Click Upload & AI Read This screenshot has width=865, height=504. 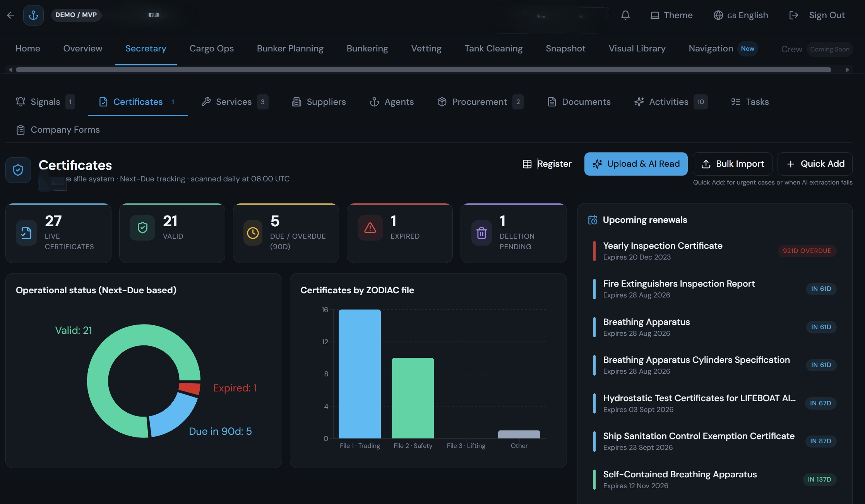pyautogui.click(x=636, y=164)
